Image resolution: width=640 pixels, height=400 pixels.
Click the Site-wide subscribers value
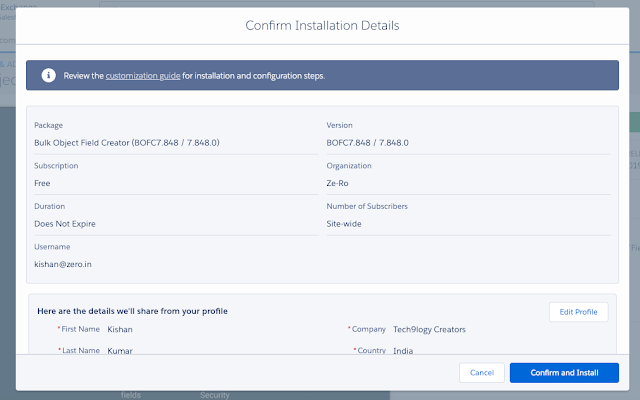[344, 224]
